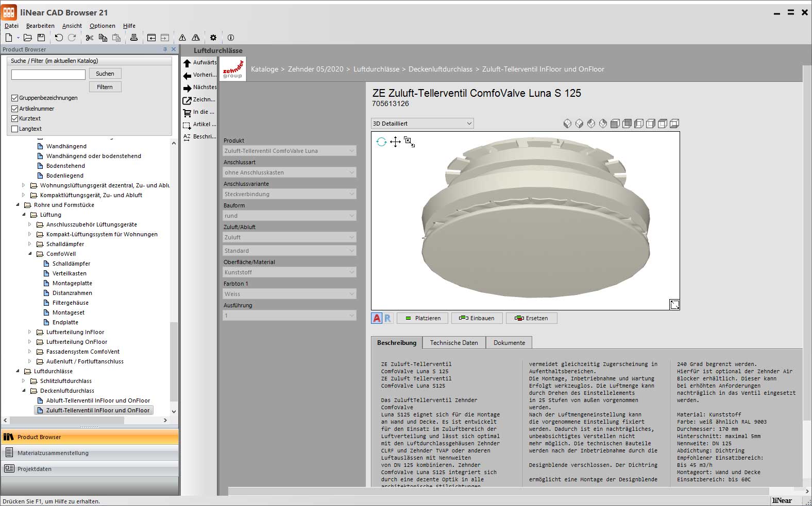Screen dimensions: 812x506
Task: Click the Einbauen button
Action: tap(477, 318)
